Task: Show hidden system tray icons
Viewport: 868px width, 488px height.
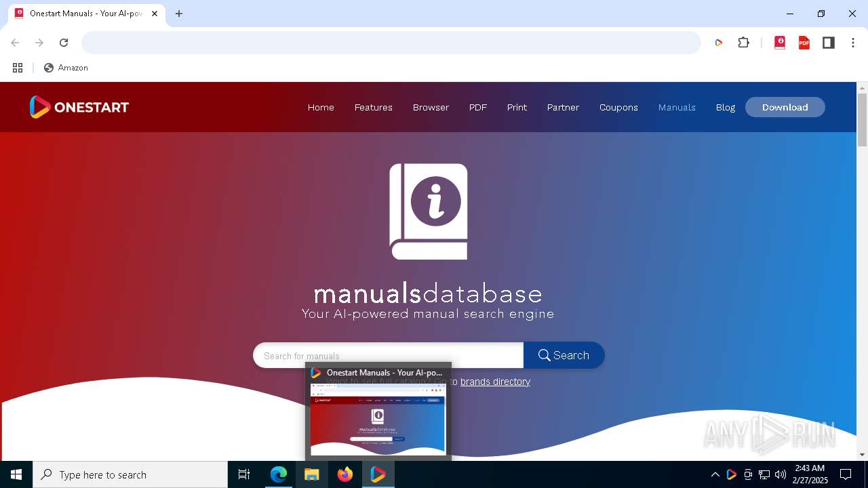Action: coord(715,474)
